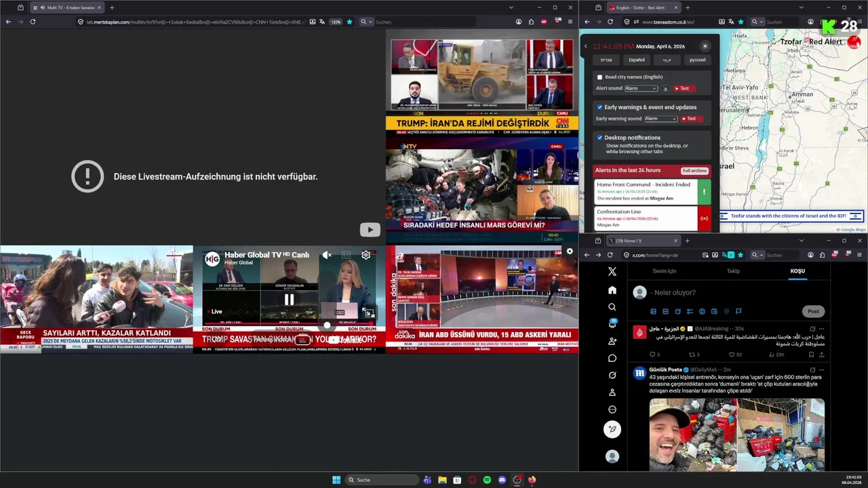This screenshot has height=488, width=868.
Task: Go to X Home icon in sidebar
Action: point(612,290)
